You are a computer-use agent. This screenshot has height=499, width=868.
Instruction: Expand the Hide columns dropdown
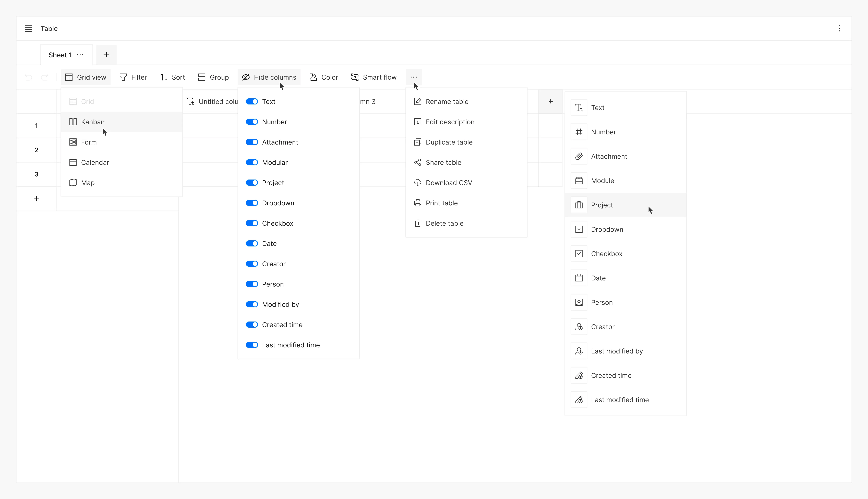[x=269, y=77]
